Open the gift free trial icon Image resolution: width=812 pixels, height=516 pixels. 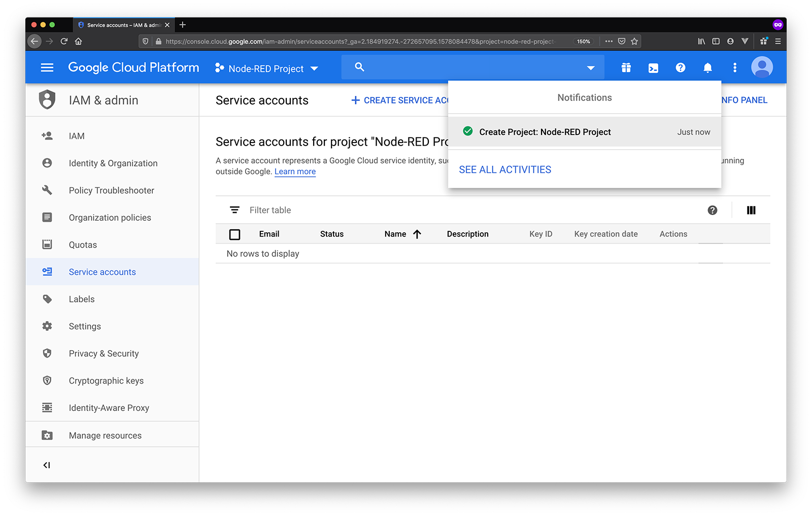pyautogui.click(x=626, y=67)
